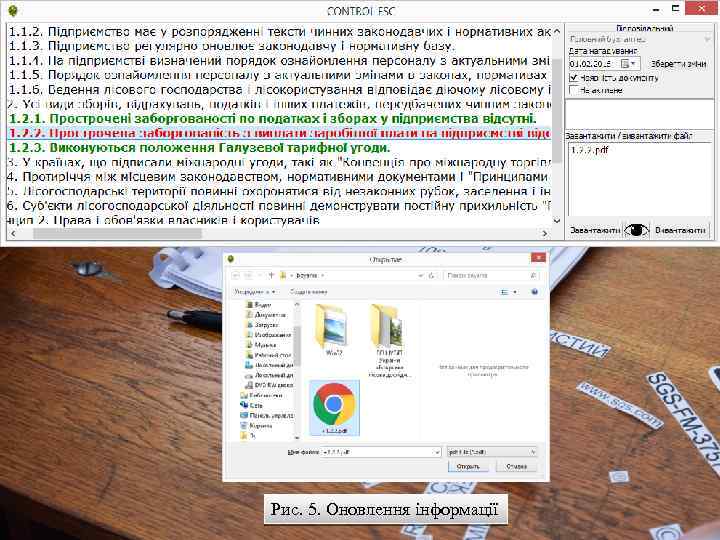This screenshot has width=720, height=540.
Task: Open the reminder date dropdown arrow
Action: (x=634, y=63)
